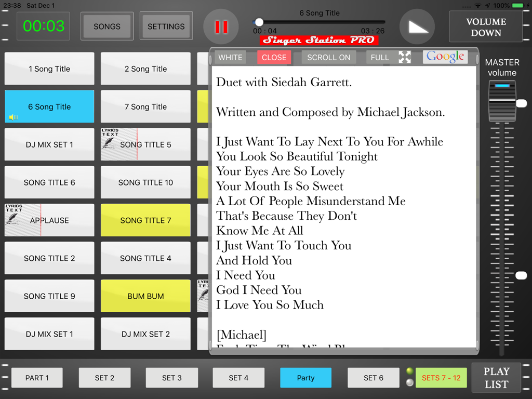Switch to the SET 3 tab
Image resolution: width=532 pixels, height=399 pixels.
pyautogui.click(x=171, y=378)
